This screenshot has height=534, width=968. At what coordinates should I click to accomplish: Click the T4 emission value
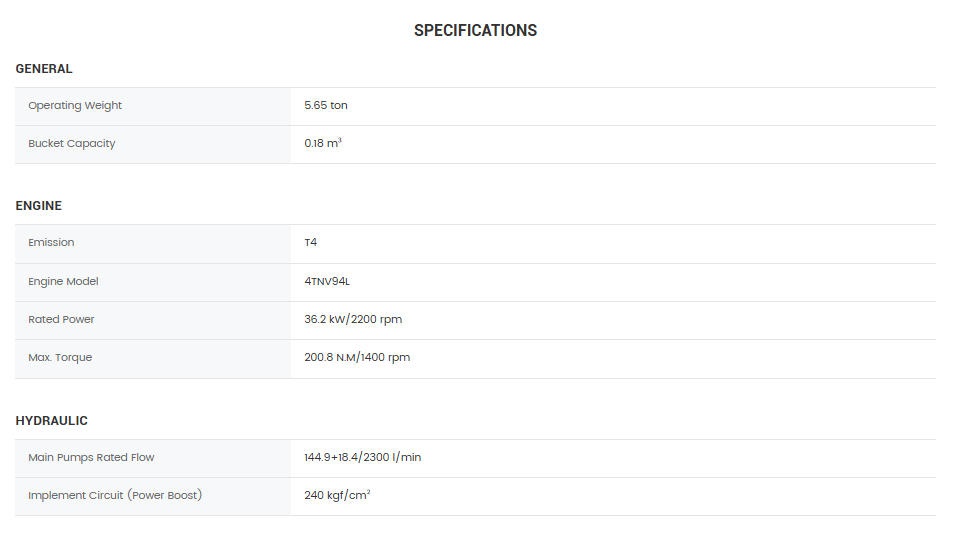coord(311,243)
